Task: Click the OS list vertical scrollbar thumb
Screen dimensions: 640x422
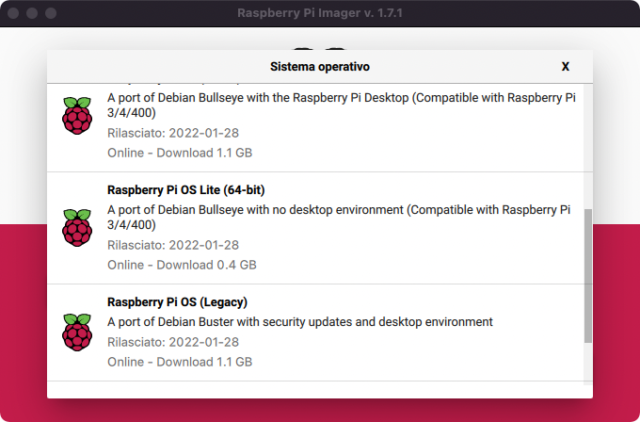Action: (x=587, y=277)
